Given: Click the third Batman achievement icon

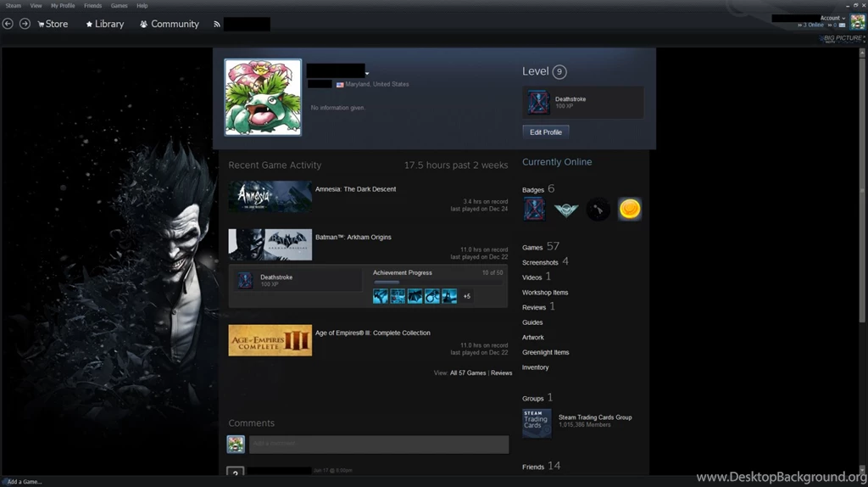Looking at the screenshot, I should pyautogui.click(x=415, y=296).
